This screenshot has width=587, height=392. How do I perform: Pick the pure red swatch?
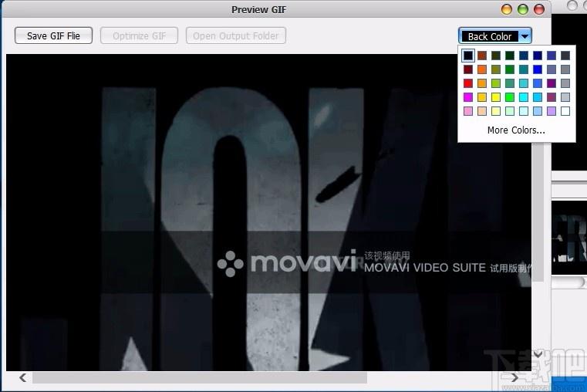468,83
